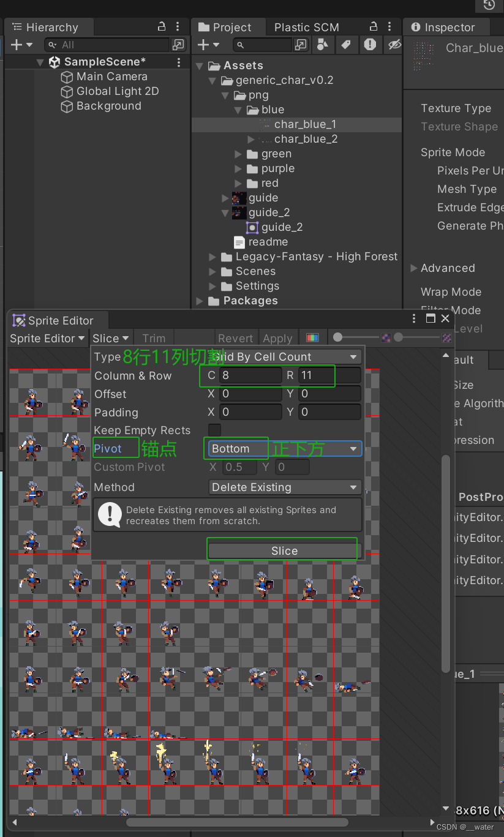Collapse the png folder arrow
504x837 pixels.
point(225,96)
